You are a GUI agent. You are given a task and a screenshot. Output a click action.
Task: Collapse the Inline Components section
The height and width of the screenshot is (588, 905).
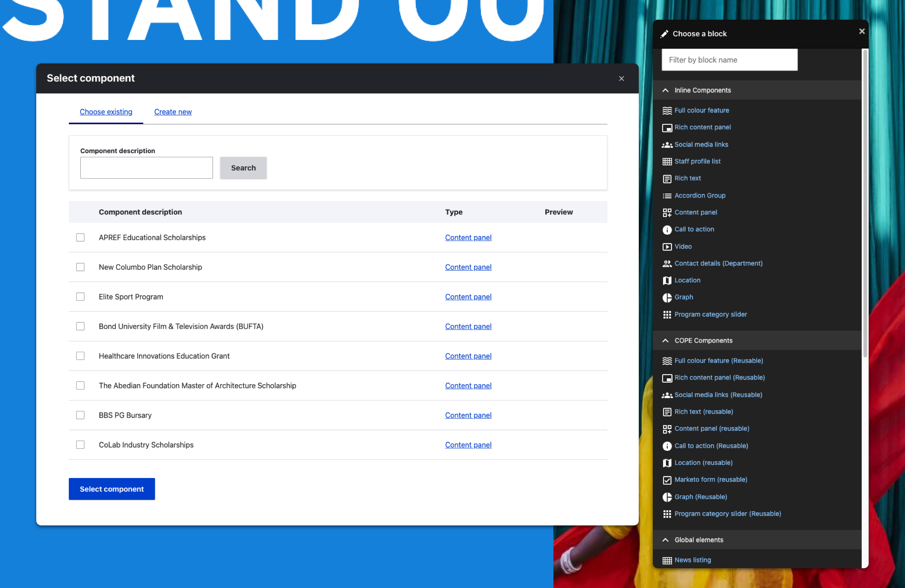click(x=665, y=90)
